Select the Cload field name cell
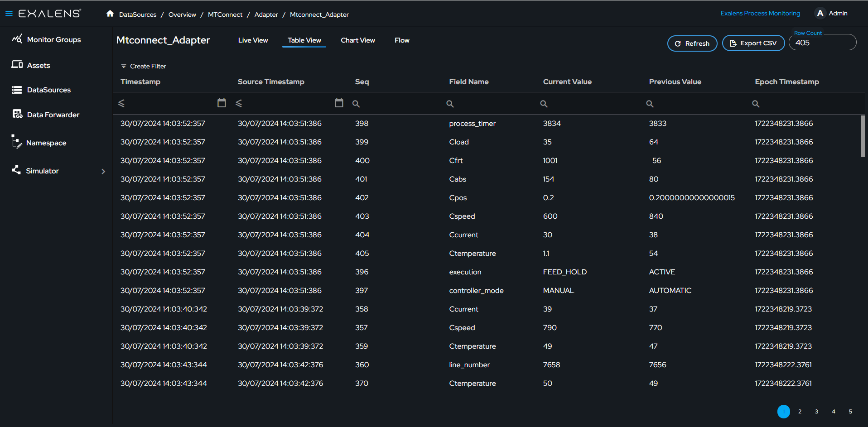This screenshot has width=868, height=427. click(x=459, y=142)
